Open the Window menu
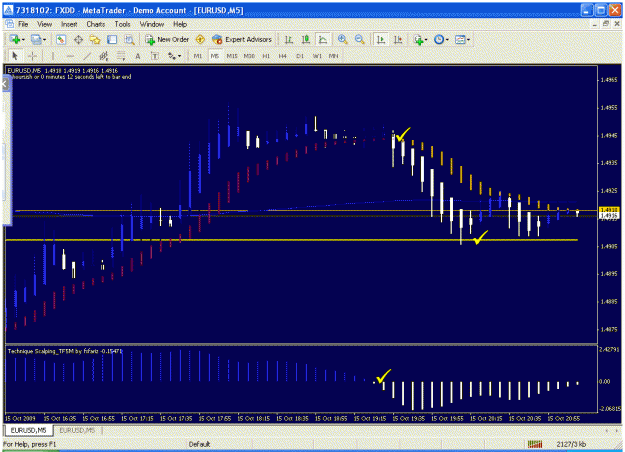This screenshot has height=452, width=625. coord(152,24)
